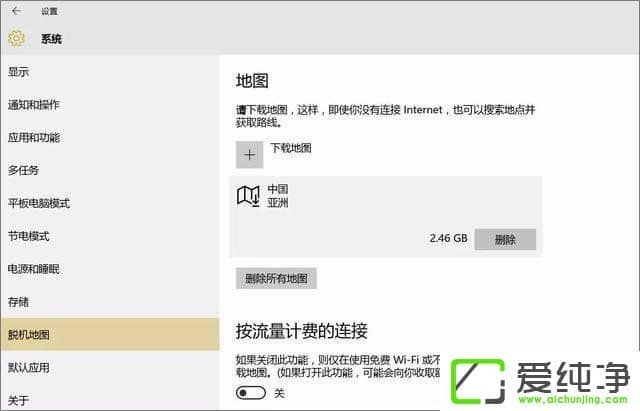Click the map icon beside 中国
Image resolution: width=640 pixels, height=411 pixels.
click(x=248, y=196)
